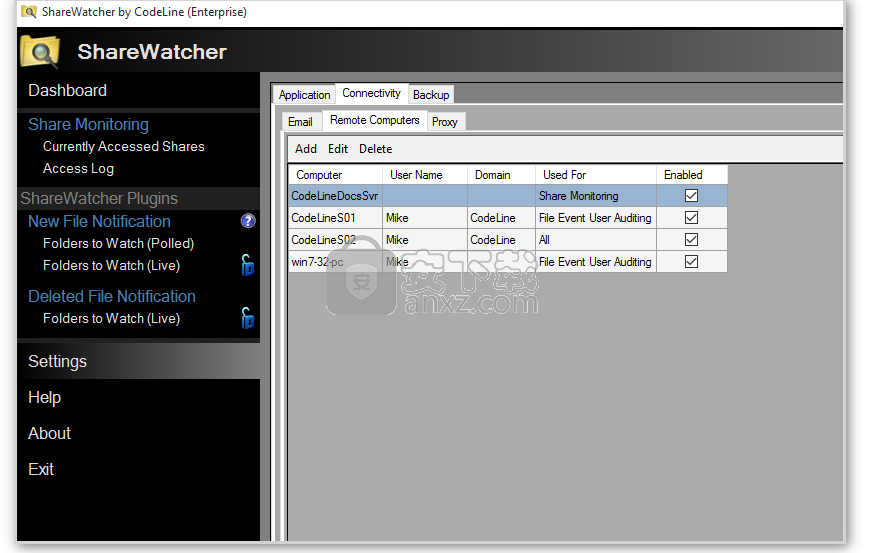The image size is (869, 553).
Task: Select the CodeLineDocsSvr row
Action: pos(508,196)
